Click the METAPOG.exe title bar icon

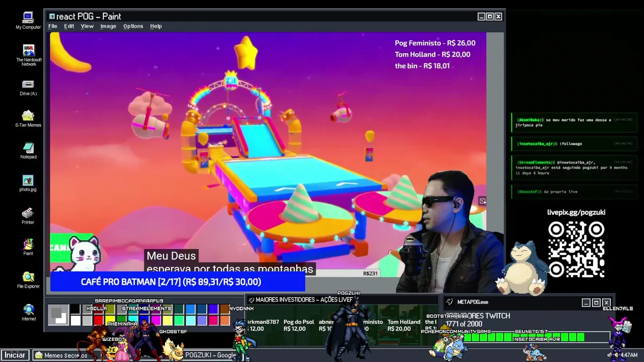coord(449,302)
